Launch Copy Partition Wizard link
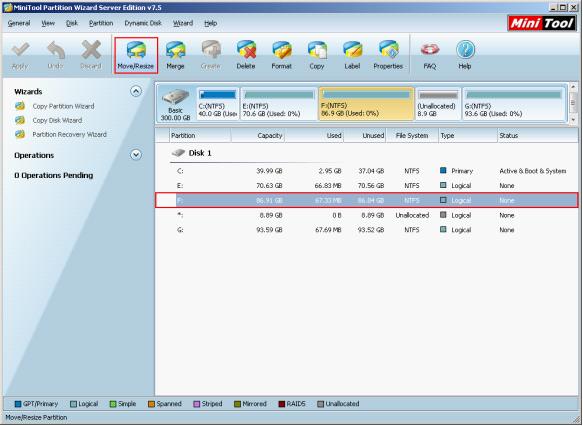 (x=64, y=106)
